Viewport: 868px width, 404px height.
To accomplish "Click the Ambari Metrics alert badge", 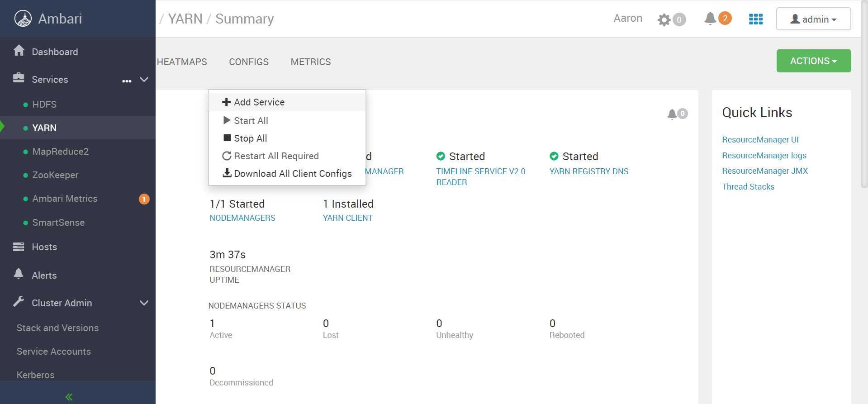I will pyautogui.click(x=144, y=199).
